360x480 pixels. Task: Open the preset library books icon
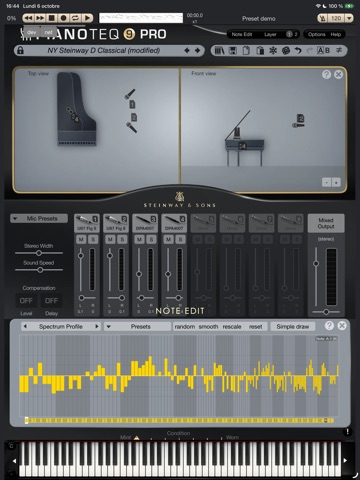(219, 51)
